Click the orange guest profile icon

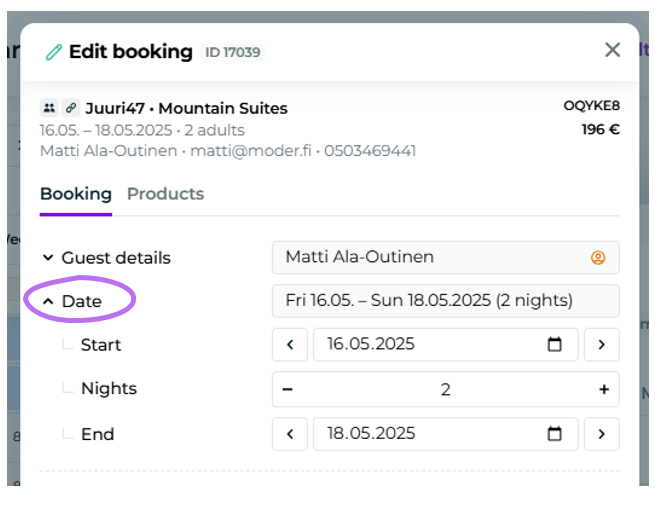coord(598,258)
